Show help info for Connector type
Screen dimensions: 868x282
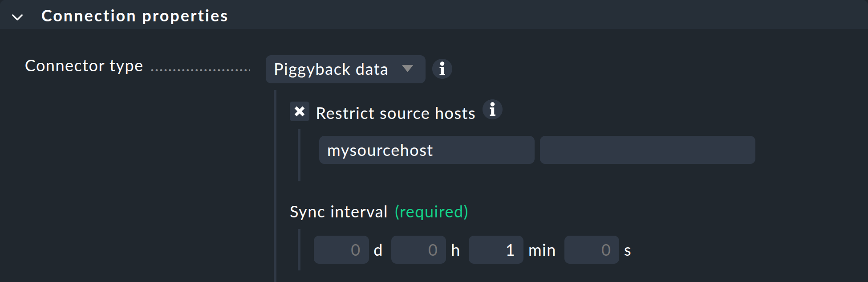[442, 69]
